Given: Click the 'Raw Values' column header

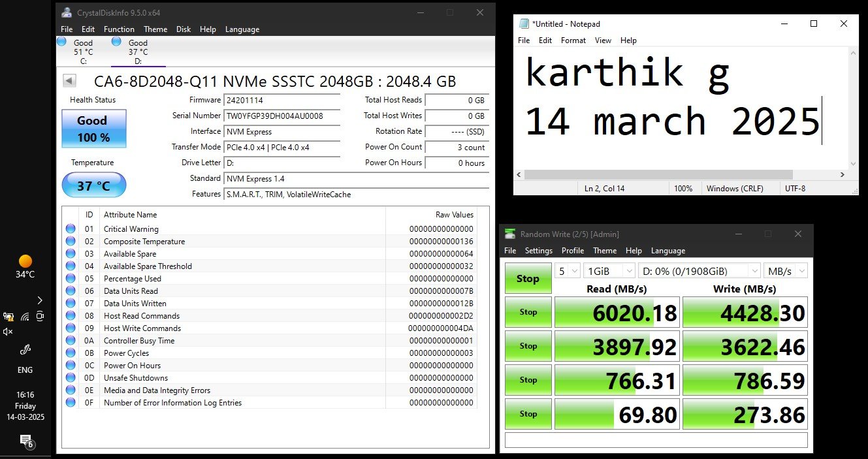Looking at the screenshot, I should click(432, 215).
